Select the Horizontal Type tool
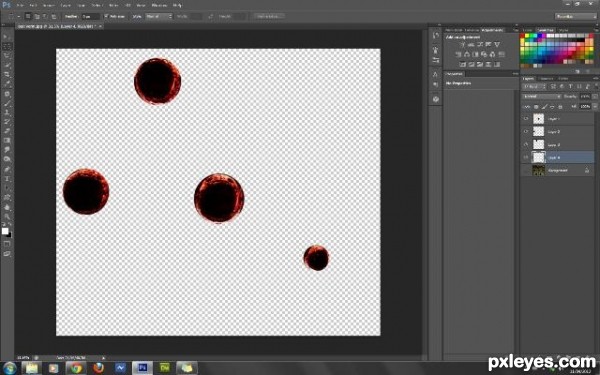 click(7, 178)
